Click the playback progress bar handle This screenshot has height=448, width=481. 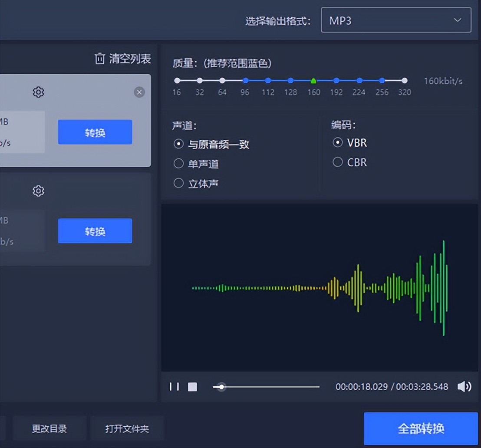coord(221,386)
